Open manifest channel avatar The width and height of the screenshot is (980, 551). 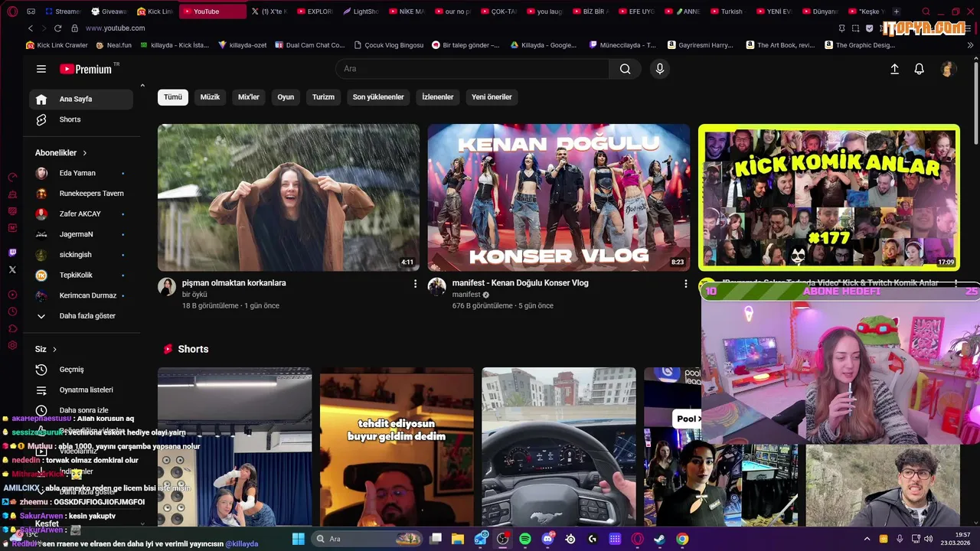tap(437, 287)
